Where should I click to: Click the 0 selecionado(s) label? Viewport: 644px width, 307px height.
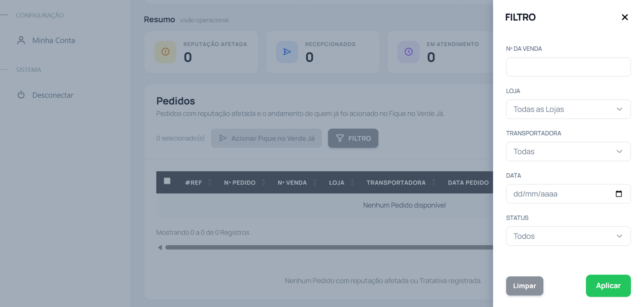pos(180,138)
